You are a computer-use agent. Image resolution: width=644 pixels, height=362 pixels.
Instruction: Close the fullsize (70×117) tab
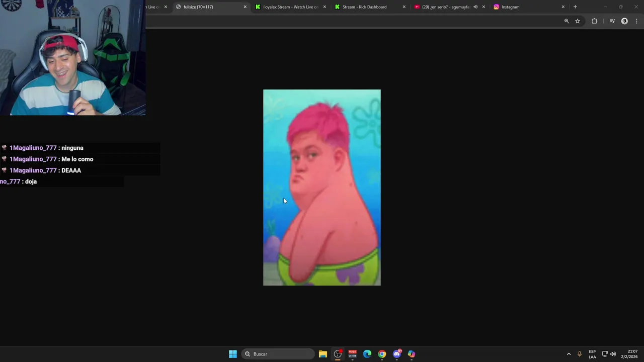click(x=245, y=7)
